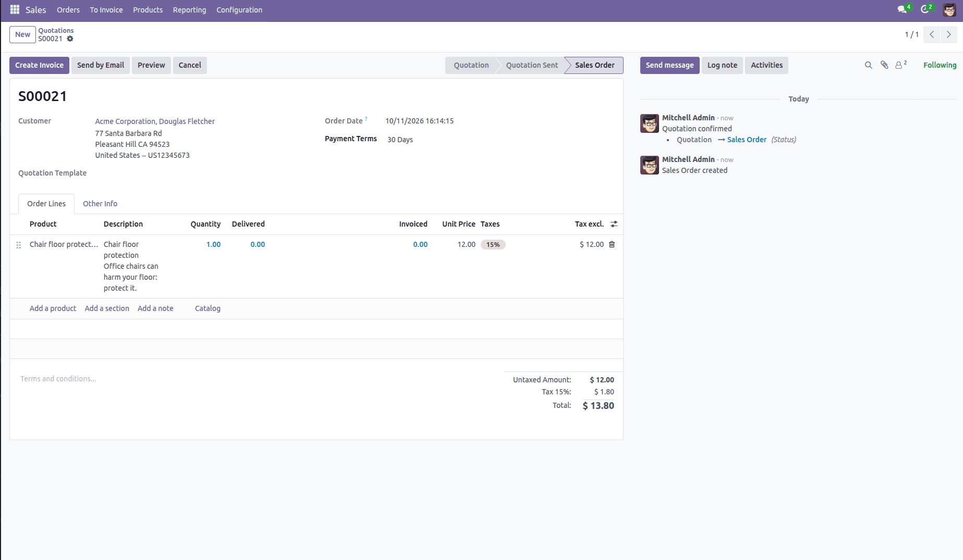Click the Create Invoice button
This screenshot has height=560, width=963.
pos(39,65)
